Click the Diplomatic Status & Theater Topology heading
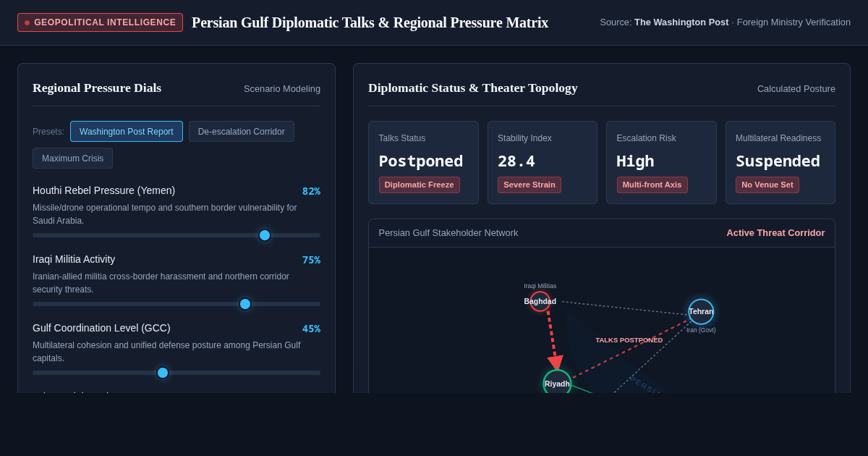Screen dimensions: 868x456 click(473, 88)
